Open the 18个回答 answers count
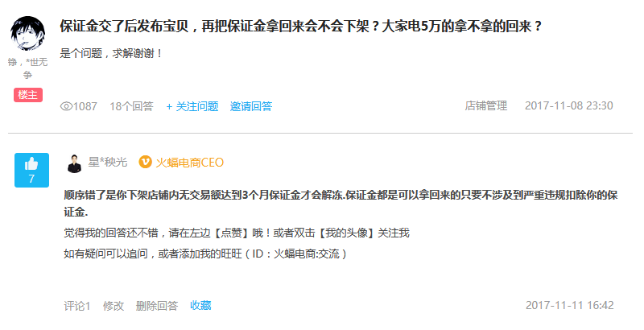Image resolution: width=644 pixels, height=330 pixels. [131, 106]
